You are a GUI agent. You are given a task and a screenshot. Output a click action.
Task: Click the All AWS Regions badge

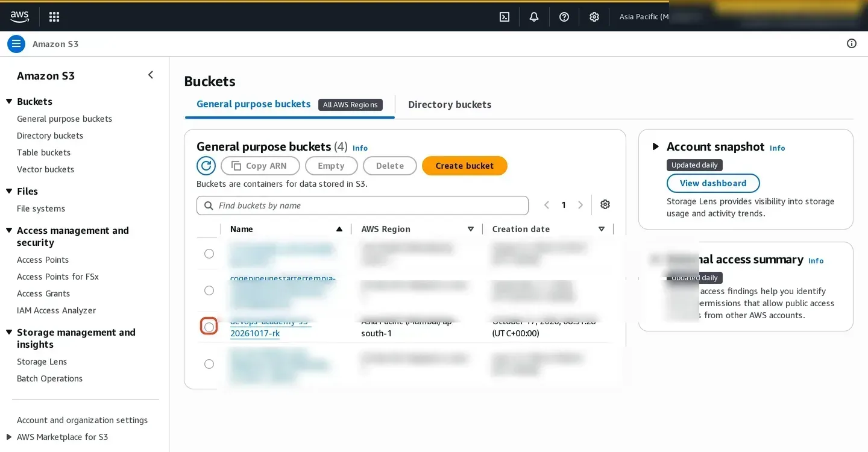(350, 105)
